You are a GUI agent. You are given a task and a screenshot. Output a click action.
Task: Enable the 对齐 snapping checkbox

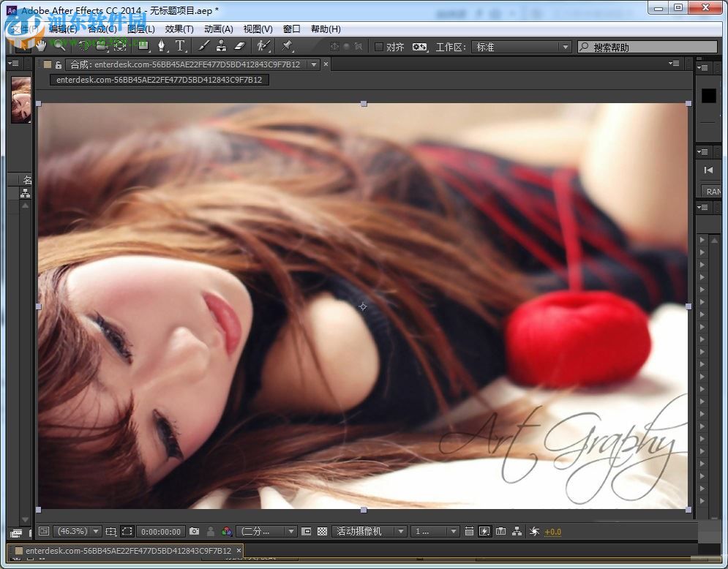(379, 45)
